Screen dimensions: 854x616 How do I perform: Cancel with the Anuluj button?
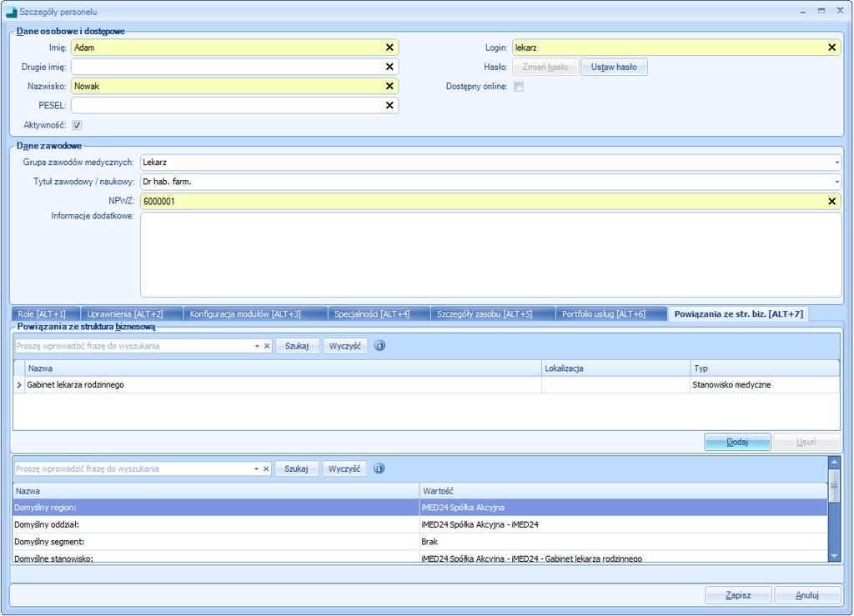point(807,595)
